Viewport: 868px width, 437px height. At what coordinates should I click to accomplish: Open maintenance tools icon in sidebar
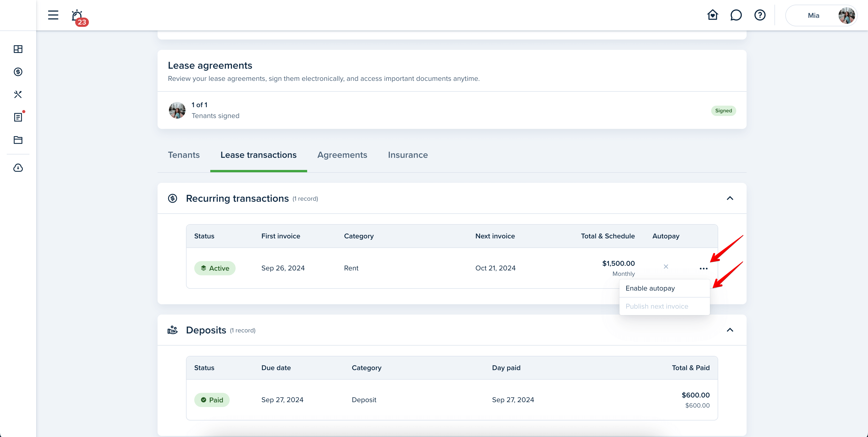coord(18,94)
